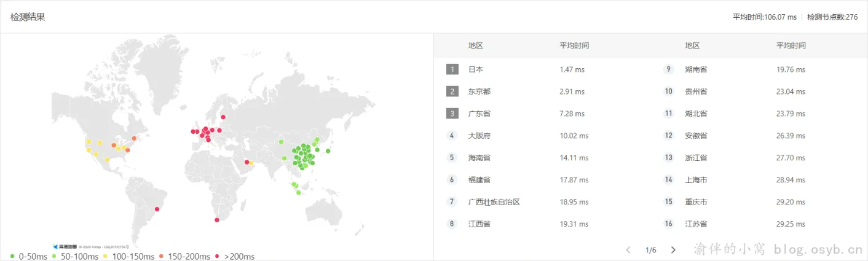Select the 上海市 region name
The width and height of the screenshot is (868, 261).
(696, 180)
